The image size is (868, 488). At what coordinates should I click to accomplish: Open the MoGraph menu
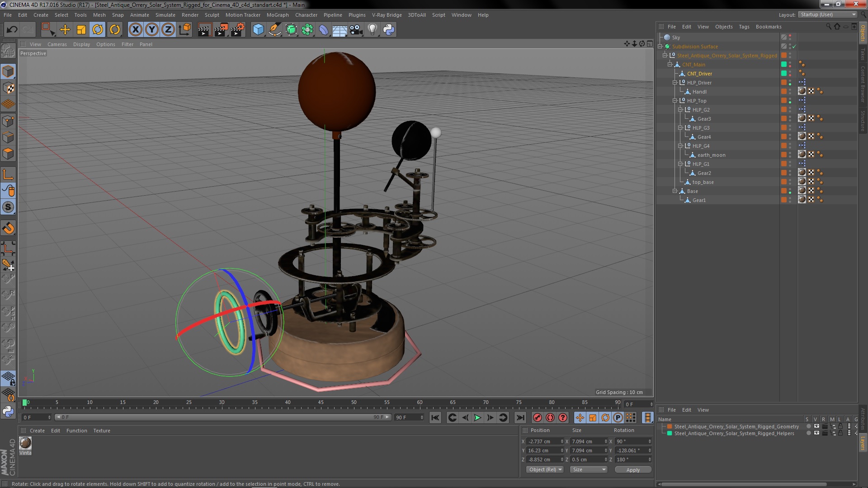pyautogui.click(x=278, y=15)
